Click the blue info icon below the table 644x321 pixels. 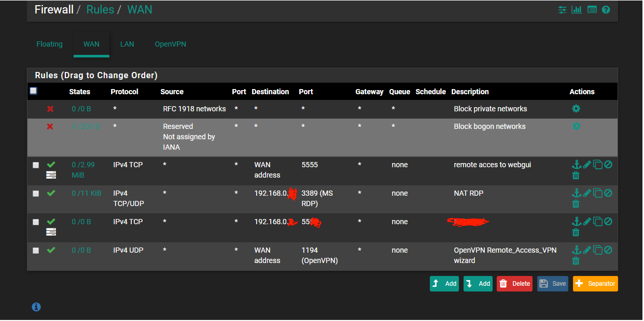(36, 307)
